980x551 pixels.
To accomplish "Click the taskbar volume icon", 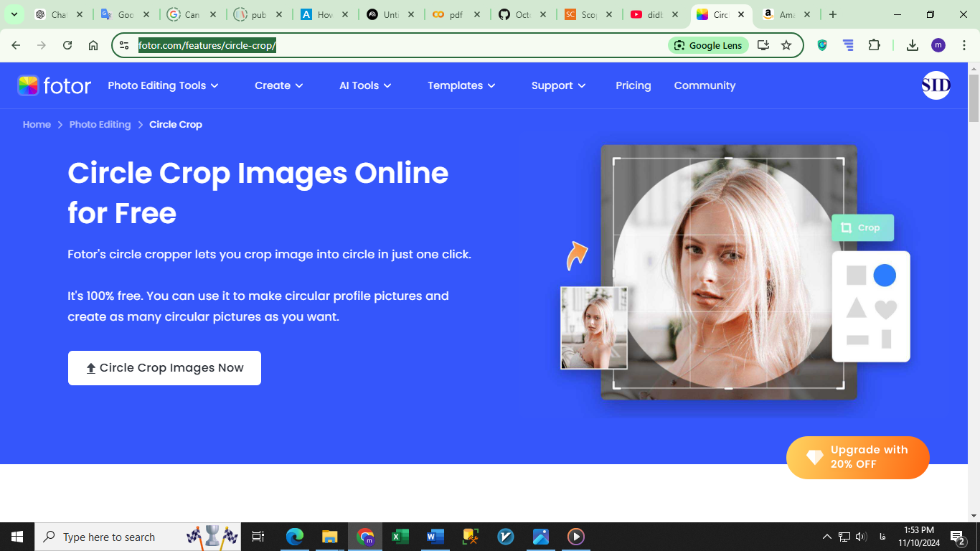I will coord(861,537).
